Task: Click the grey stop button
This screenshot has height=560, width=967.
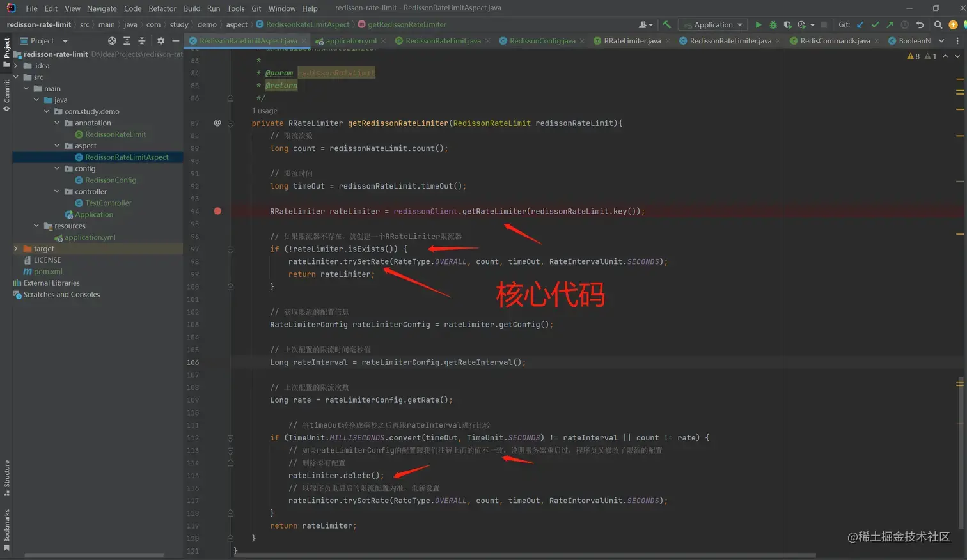Action: pos(824,25)
